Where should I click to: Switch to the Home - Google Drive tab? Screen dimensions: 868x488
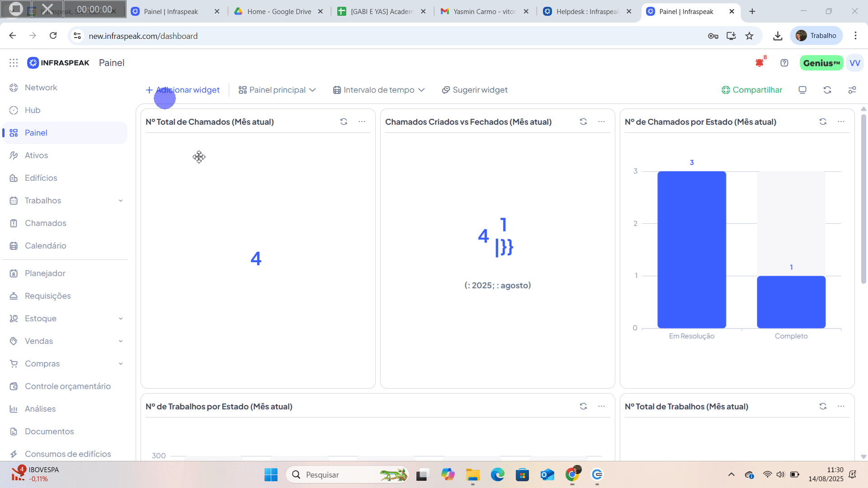coord(278,11)
